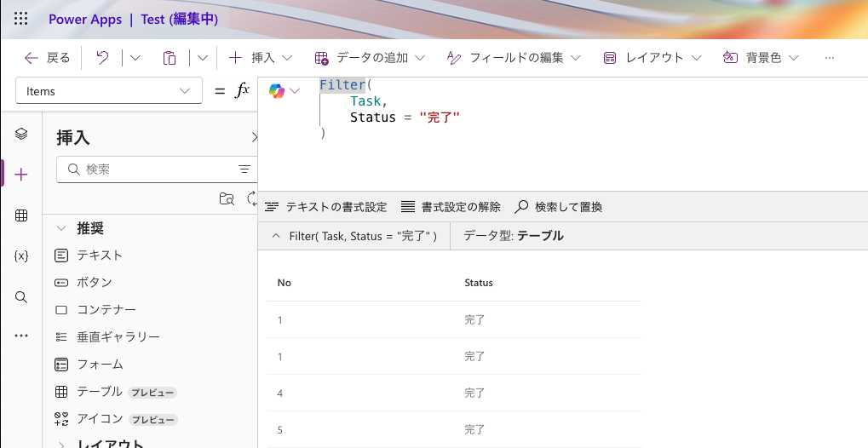Collapse the Filter result preview chevron
Screen dimensions: 868x448
(276, 236)
